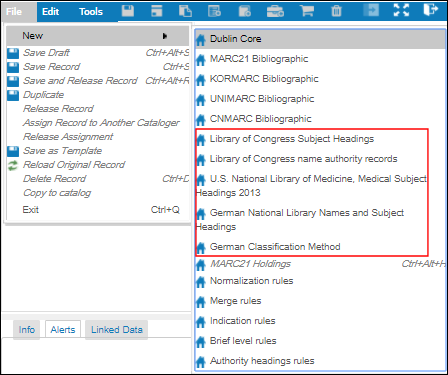Open the Tools menu
The width and height of the screenshot is (448, 375).
pyautogui.click(x=91, y=11)
